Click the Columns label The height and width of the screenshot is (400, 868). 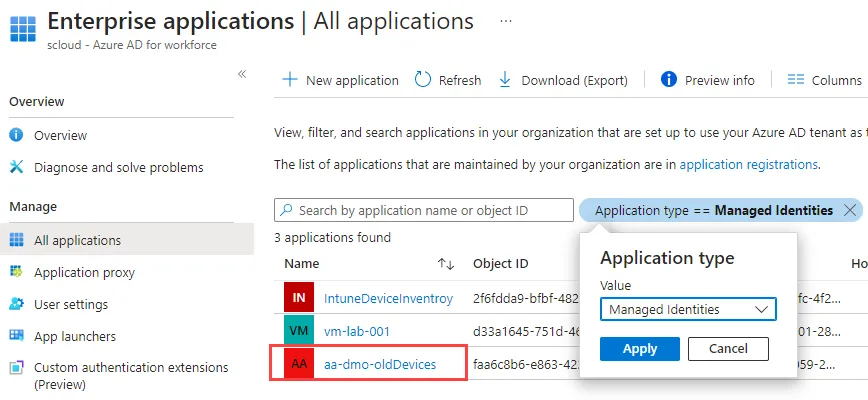836,81
